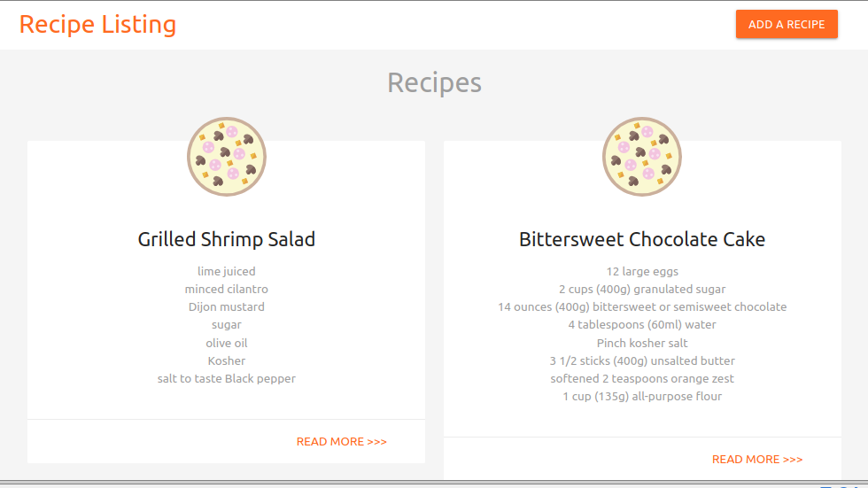This screenshot has height=488, width=868.
Task: Click the Grilled Shrimp Salad pizza icon
Action: [x=227, y=157]
